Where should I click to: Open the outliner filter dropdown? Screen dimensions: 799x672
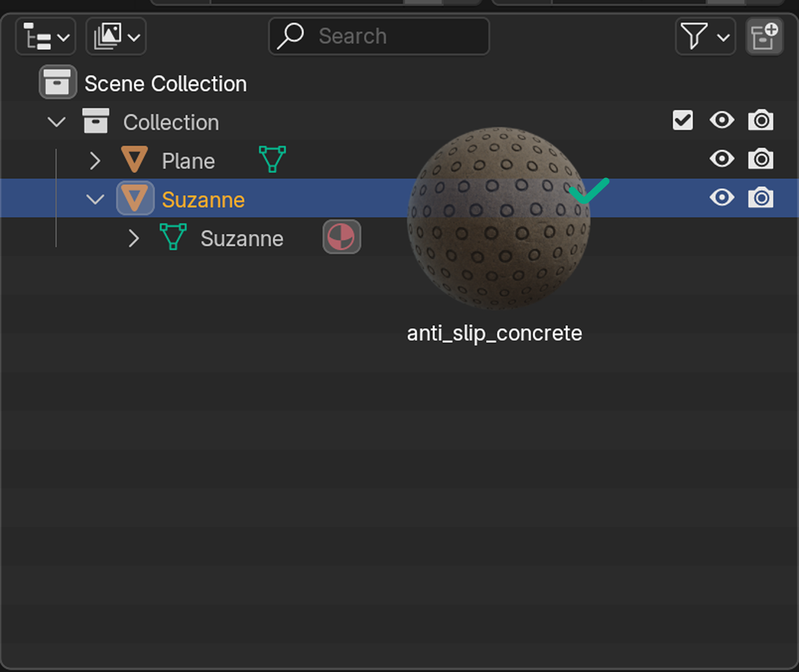(705, 36)
